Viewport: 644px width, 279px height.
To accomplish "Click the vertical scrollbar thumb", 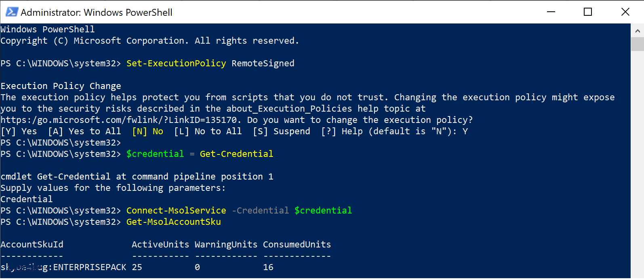I will coord(637,44).
